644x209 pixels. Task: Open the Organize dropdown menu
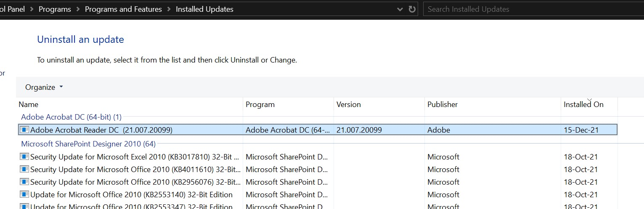[x=44, y=87]
